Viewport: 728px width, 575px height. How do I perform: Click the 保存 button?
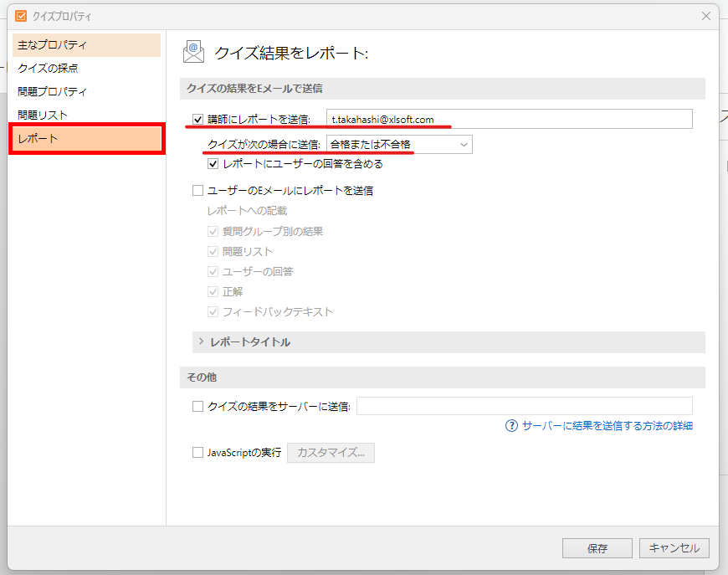pos(597,548)
